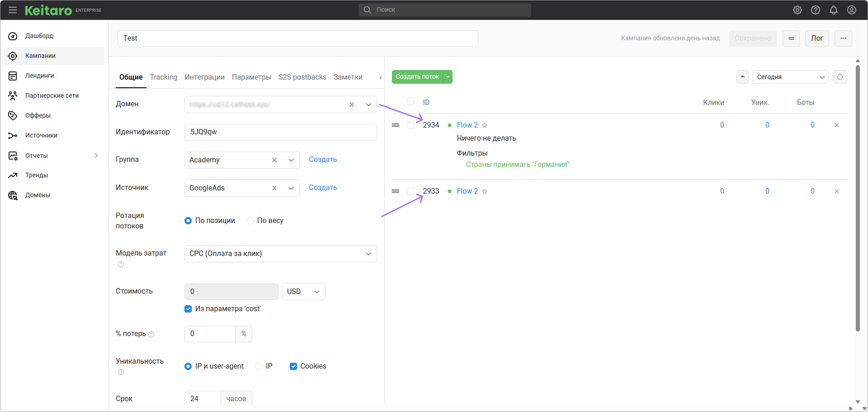
Task: Open the USD currency dropdown
Action: pos(304,292)
